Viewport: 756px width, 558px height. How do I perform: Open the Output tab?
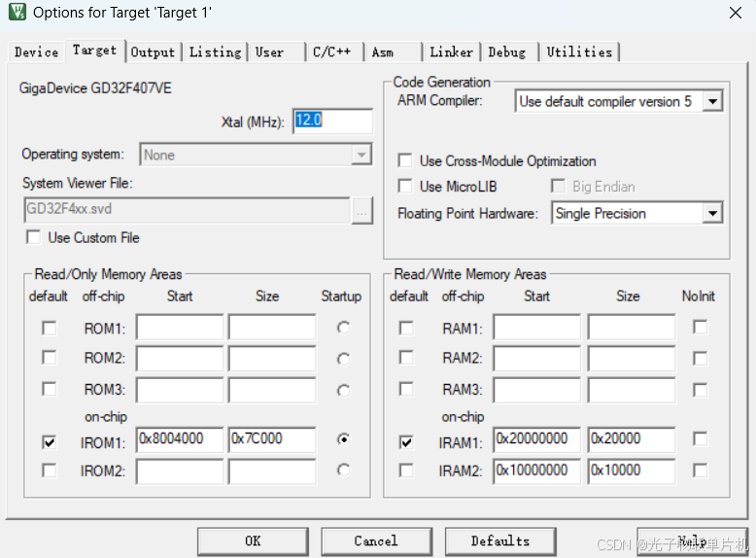pyautogui.click(x=153, y=52)
